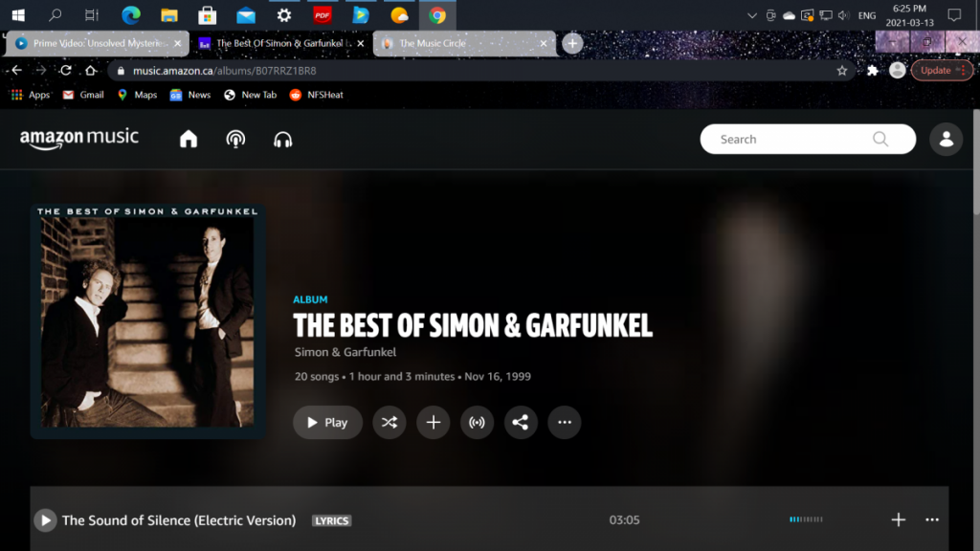Start album station radio icon
This screenshot has height=551, width=980.
click(477, 422)
